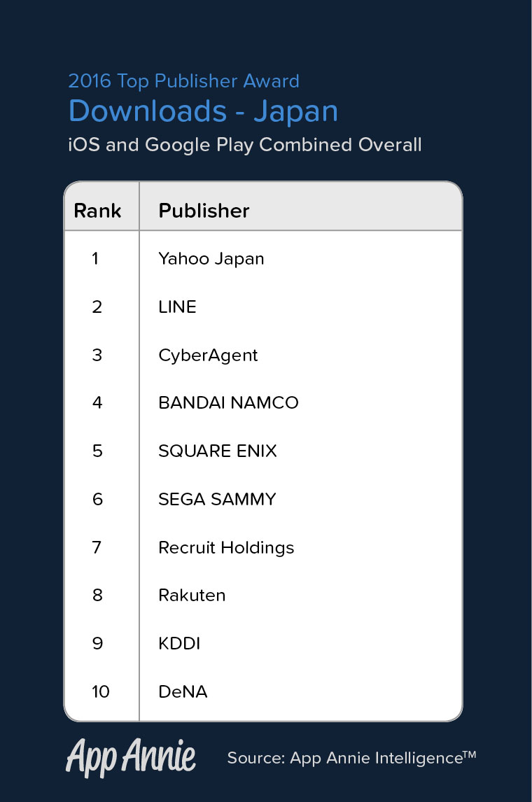Image resolution: width=532 pixels, height=802 pixels.
Task: Select the Recruit Holdings entry
Action: (x=226, y=547)
